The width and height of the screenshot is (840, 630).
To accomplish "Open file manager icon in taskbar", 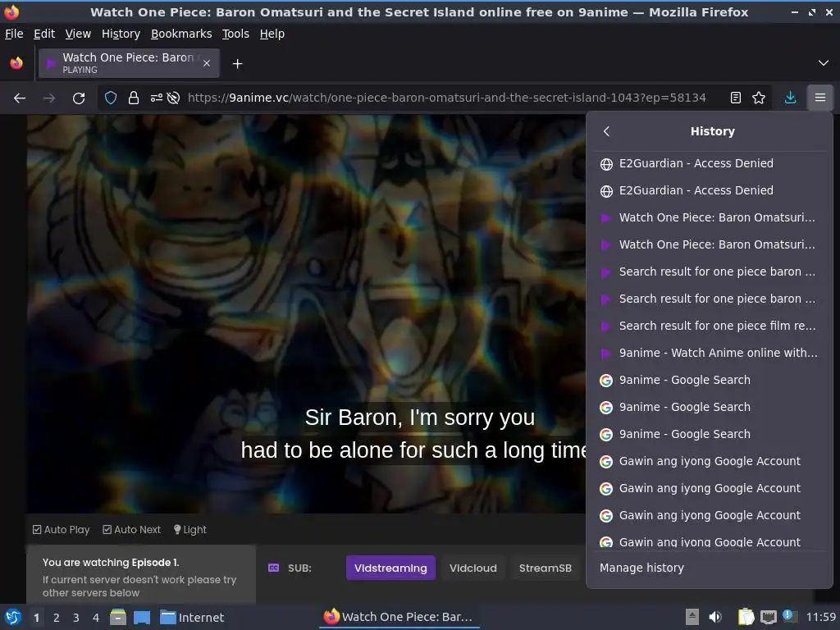I will click(118, 618).
